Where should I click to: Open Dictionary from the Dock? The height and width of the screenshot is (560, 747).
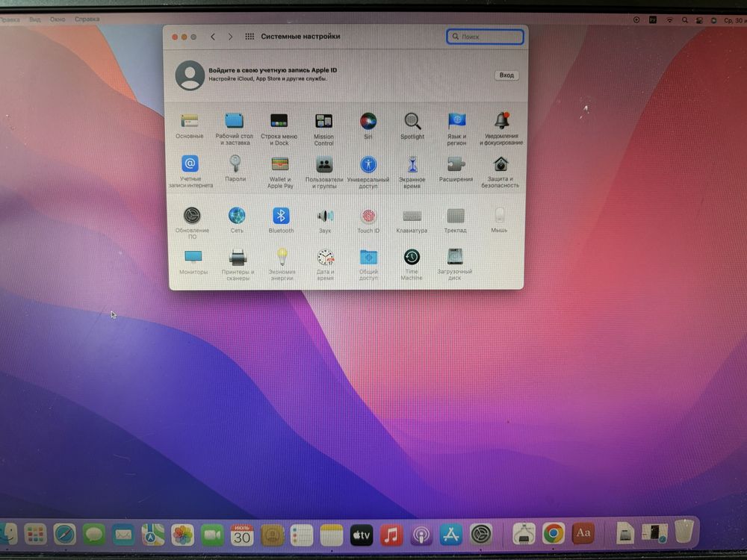click(583, 533)
